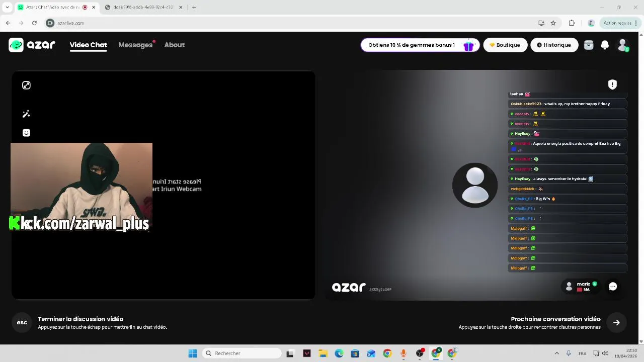This screenshot has height=362, width=644.
Task: Click the Action requise button
Action: pyautogui.click(x=620, y=23)
